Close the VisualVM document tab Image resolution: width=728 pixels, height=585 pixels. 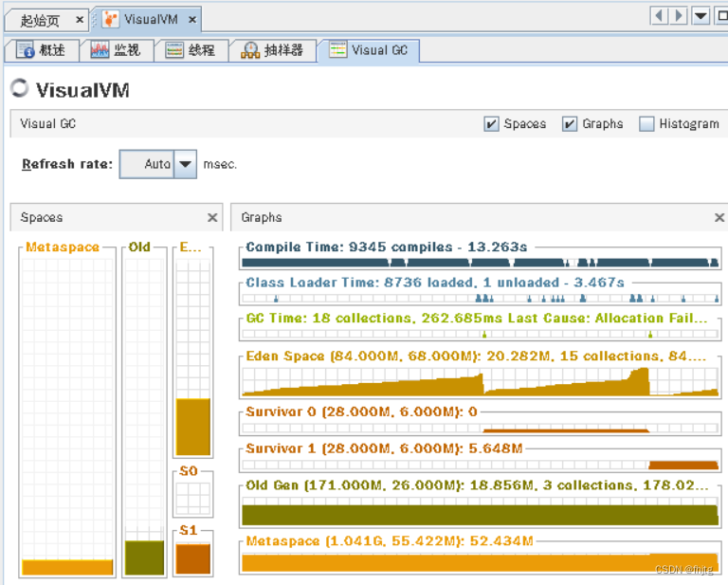192,20
